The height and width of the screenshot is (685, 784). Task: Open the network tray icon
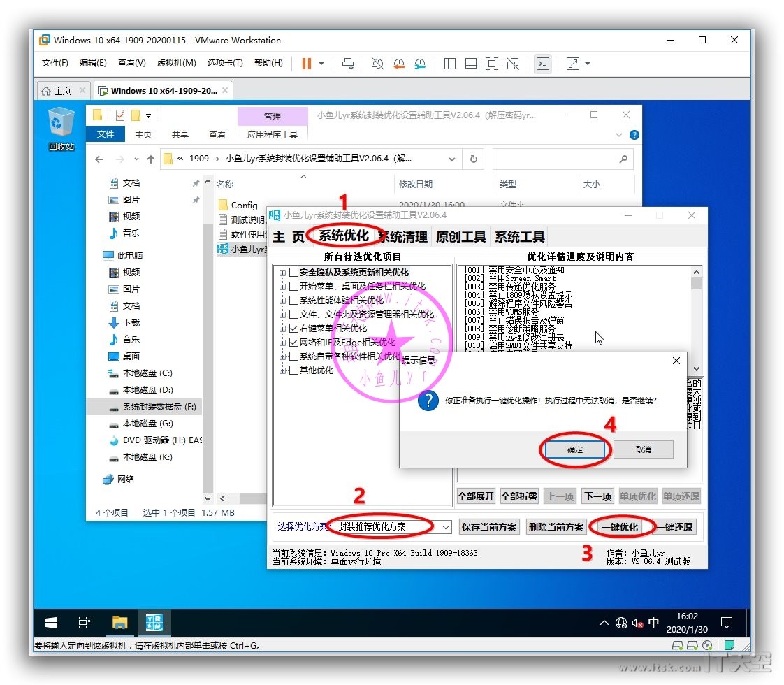tap(621, 623)
